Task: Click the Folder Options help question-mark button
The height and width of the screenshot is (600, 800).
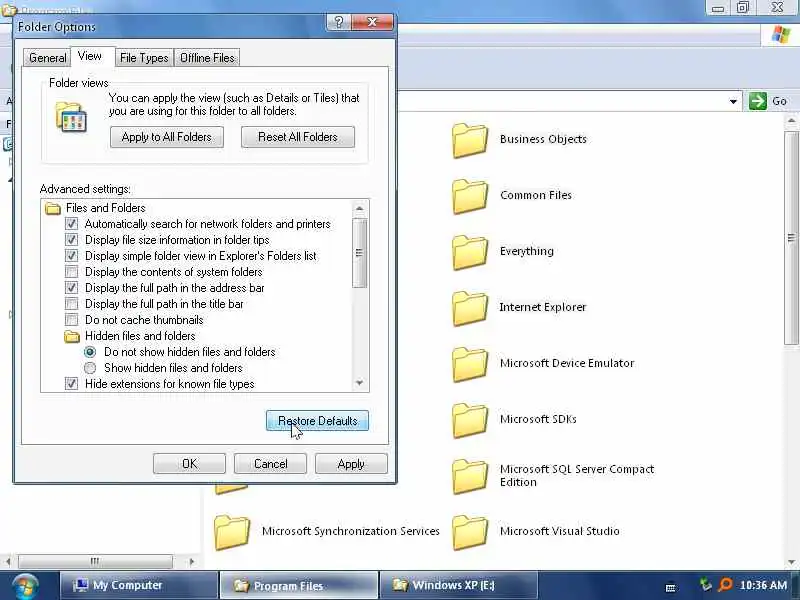Action: [x=339, y=22]
